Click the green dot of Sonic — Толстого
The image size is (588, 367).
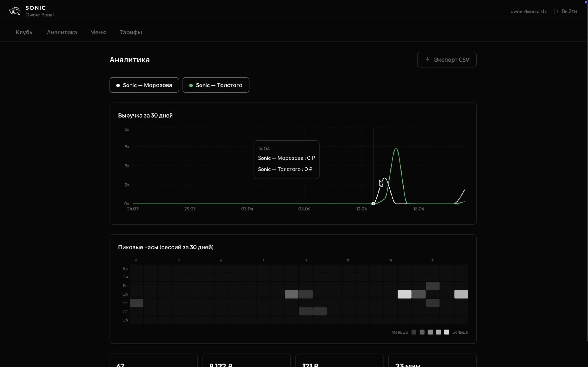click(x=191, y=85)
